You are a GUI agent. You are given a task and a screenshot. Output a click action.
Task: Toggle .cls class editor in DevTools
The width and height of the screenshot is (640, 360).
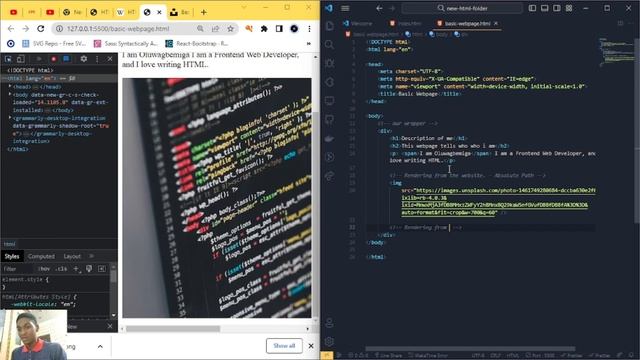tap(62, 269)
